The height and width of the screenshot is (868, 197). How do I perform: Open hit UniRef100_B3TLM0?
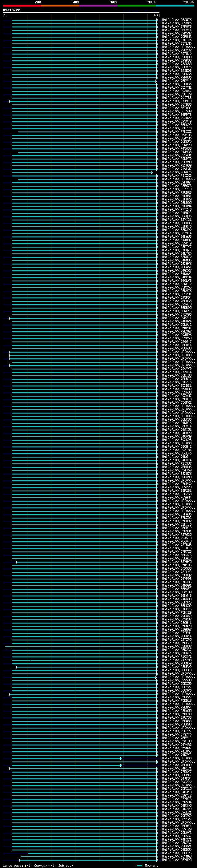tap(177, 43)
